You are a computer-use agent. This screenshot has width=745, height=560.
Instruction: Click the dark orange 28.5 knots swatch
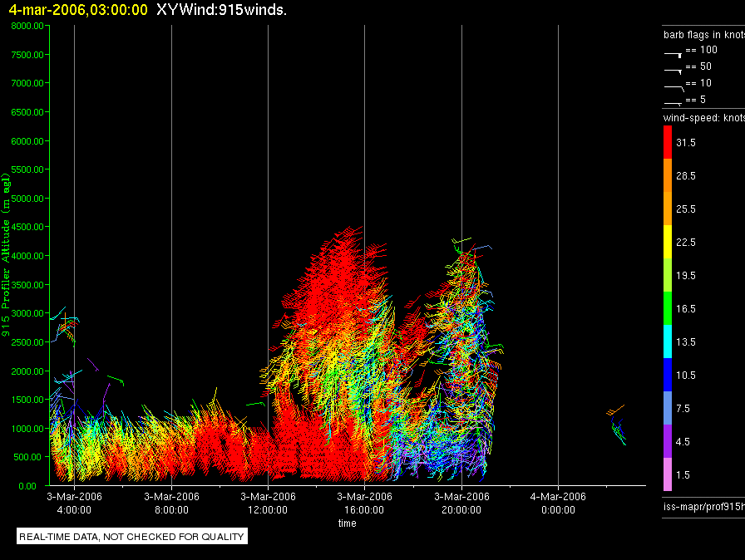pyautogui.click(x=668, y=175)
